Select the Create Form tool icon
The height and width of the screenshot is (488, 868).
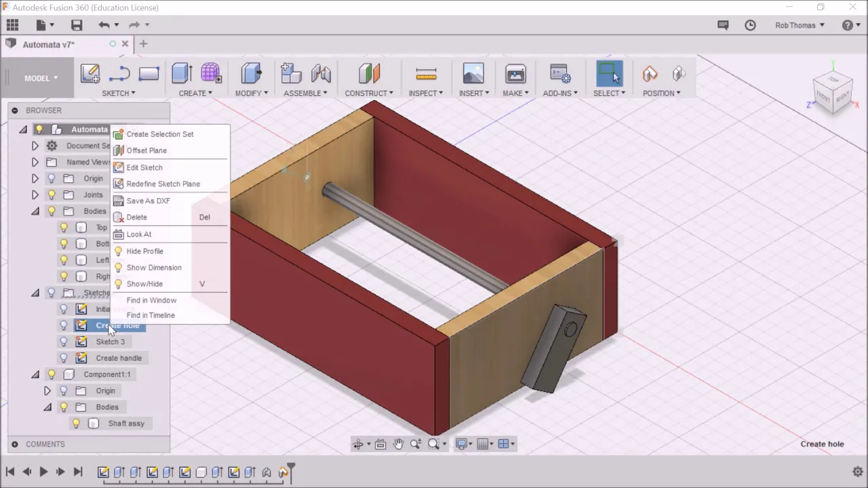(x=210, y=73)
